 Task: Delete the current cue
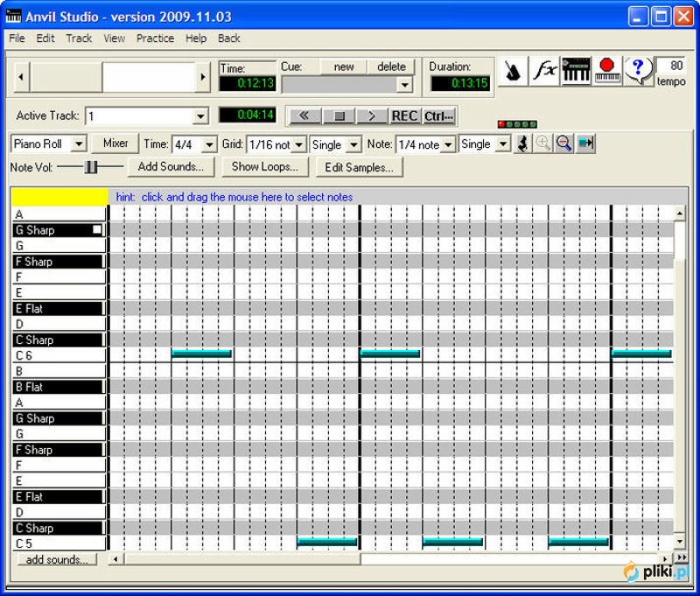pyautogui.click(x=391, y=67)
